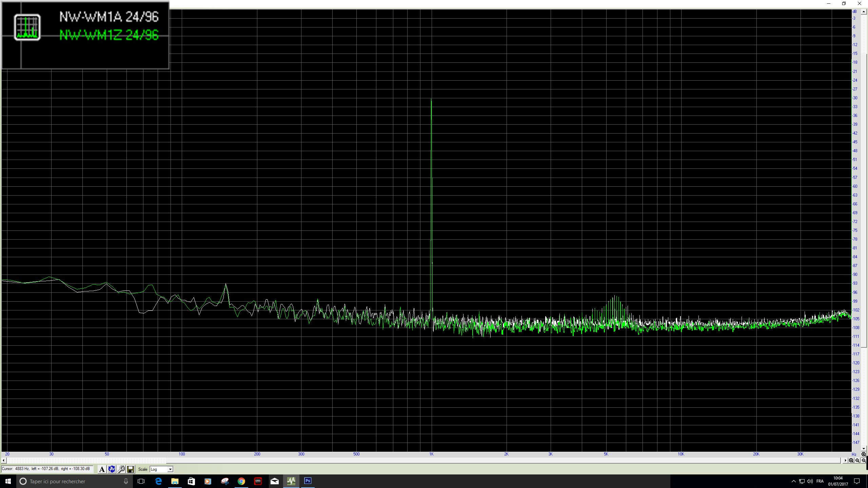Zoom in horizontally with the magnifier plus
The width and height of the screenshot is (868, 488).
pos(851,460)
